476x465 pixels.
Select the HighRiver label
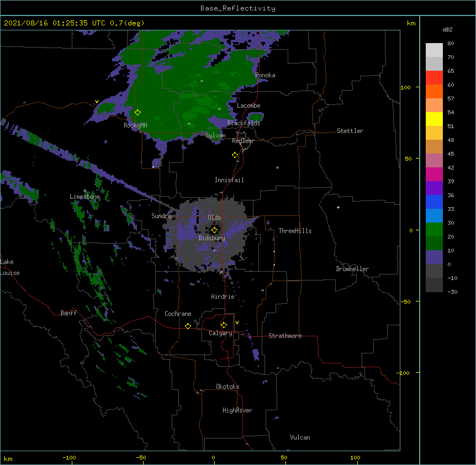pos(237,410)
